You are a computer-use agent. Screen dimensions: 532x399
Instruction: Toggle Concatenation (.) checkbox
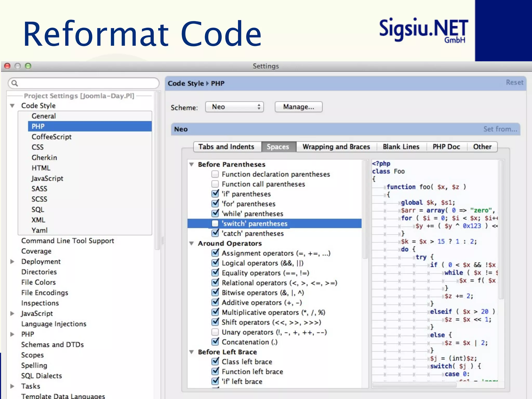[215, 342]
